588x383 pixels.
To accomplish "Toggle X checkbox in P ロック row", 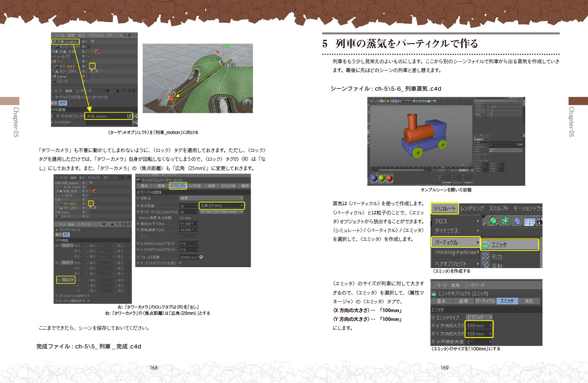I will [81, 246].
